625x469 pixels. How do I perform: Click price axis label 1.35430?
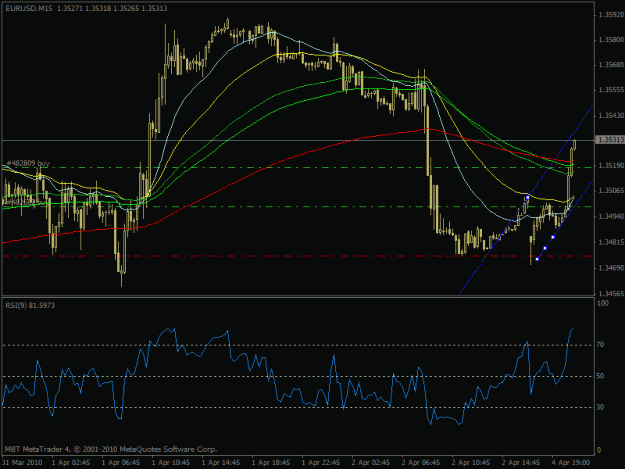(611, 116)
